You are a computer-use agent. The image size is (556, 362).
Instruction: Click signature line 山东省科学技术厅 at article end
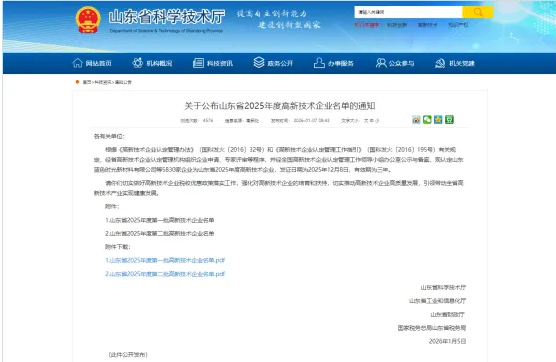click(x=443, y=287)
